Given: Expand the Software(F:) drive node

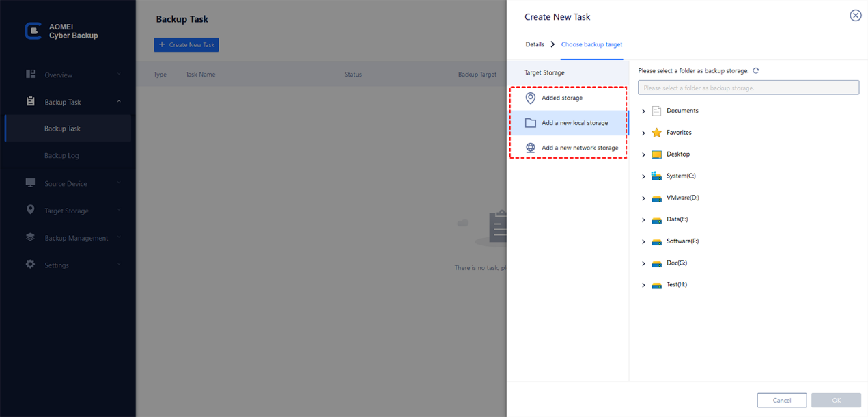Looking at the screenshot, I should click(643, 242).
